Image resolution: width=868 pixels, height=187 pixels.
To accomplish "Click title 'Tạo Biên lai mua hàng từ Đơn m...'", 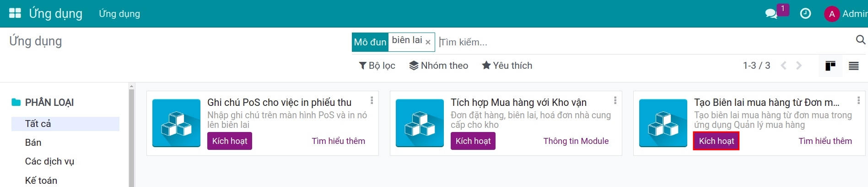I will pyautogui.click(x=767, y=102).
